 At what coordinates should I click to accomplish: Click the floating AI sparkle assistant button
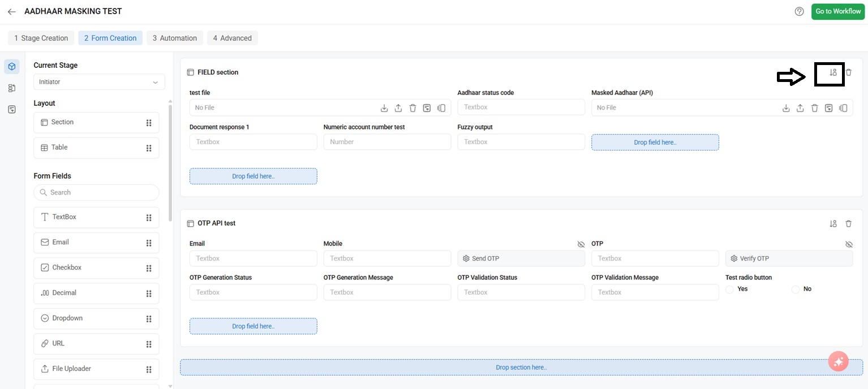(838, 361)
